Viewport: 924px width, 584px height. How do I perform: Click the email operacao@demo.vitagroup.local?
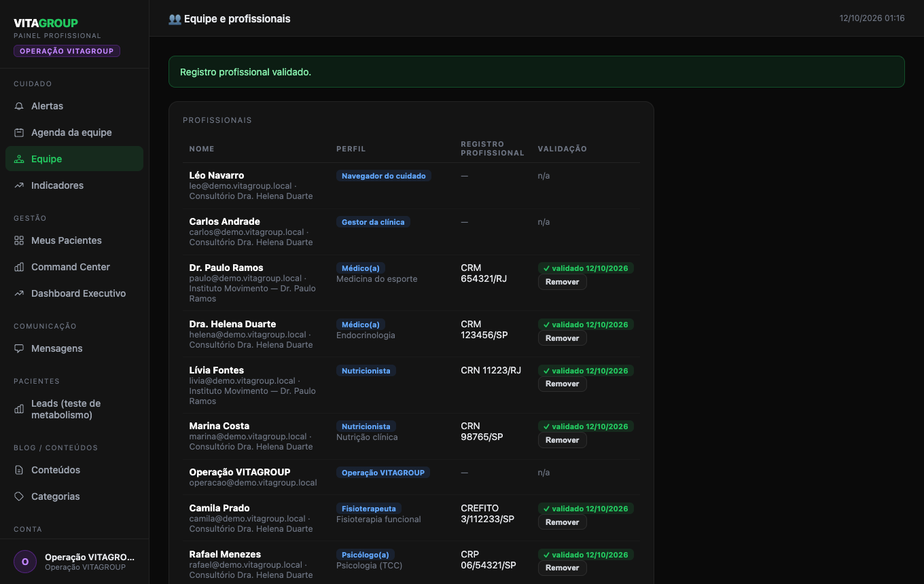point(253,483)
